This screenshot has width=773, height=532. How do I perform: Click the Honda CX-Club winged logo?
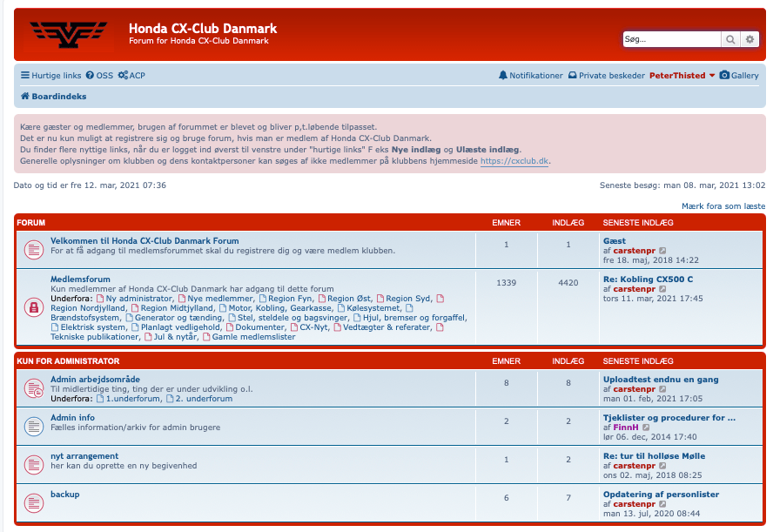tap(69, 35)
